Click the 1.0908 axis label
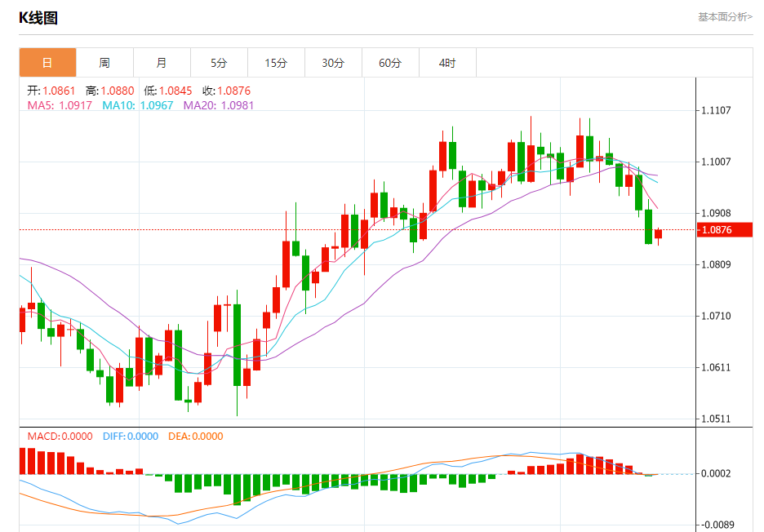This screenshot has width=764, height=532. 716,213
